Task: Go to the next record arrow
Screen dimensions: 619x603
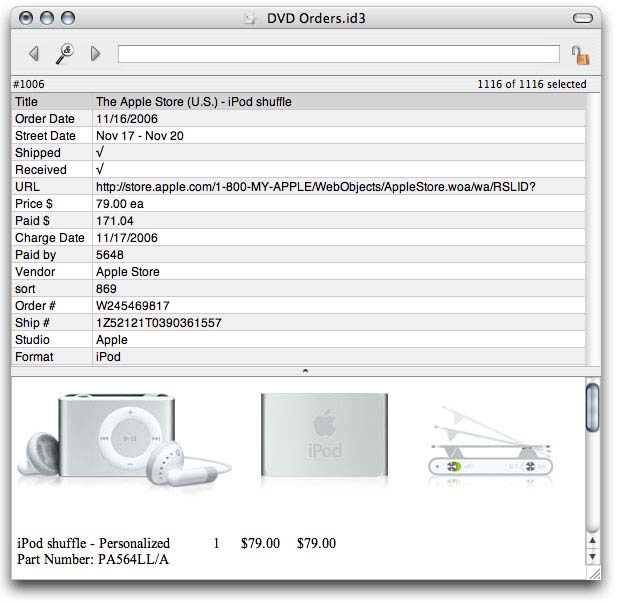Action: click(x=95, y=53)
